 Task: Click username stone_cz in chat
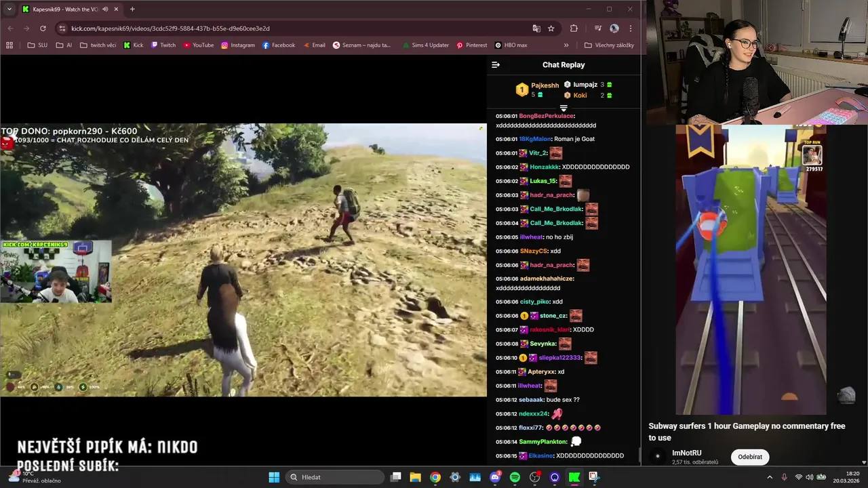(553, 316)
